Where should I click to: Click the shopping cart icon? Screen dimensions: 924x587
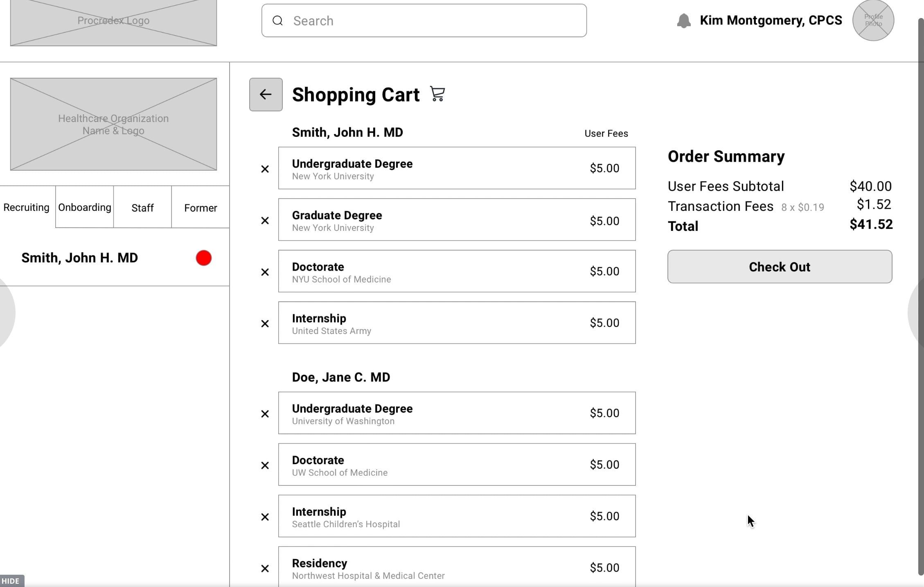437,94
